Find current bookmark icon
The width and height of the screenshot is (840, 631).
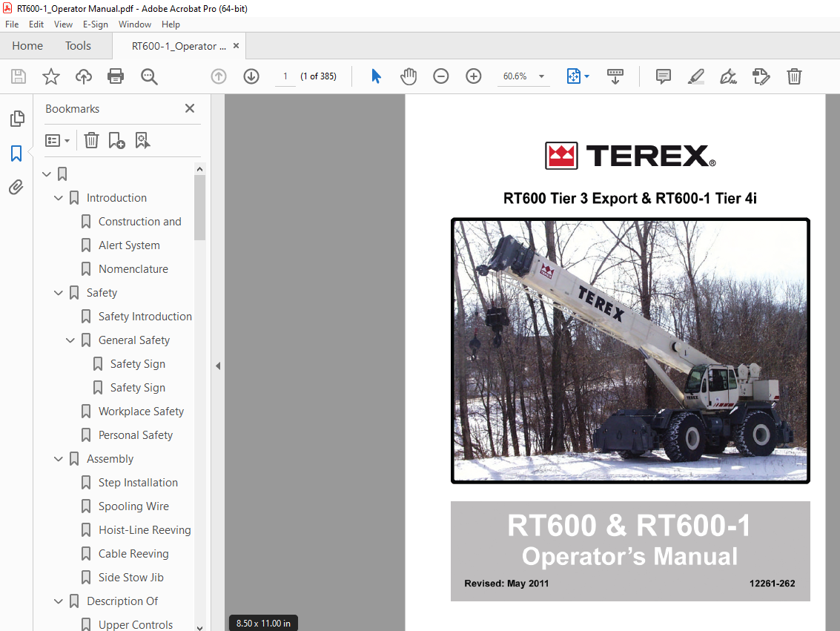(142, 140)
